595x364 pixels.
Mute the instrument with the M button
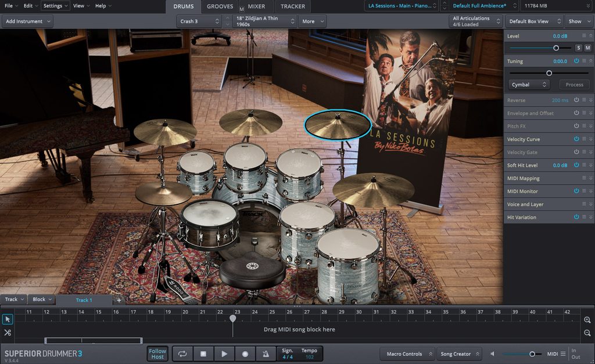587,48
